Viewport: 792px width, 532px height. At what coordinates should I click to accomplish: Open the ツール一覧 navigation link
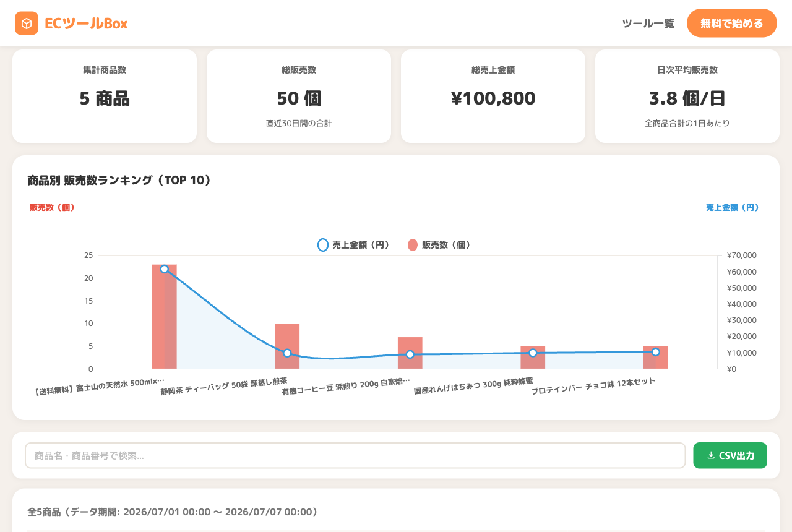click(648, 24)
